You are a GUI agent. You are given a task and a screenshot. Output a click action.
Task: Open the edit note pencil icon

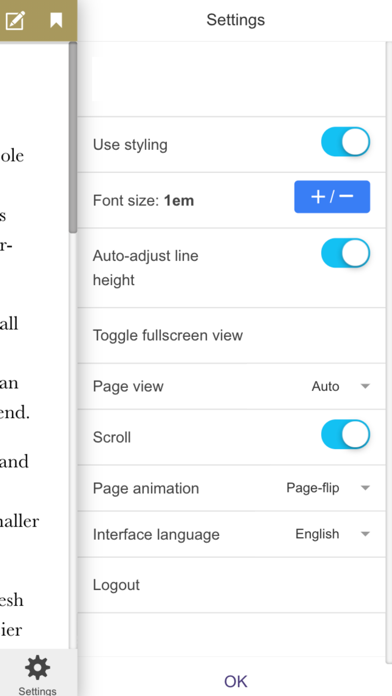[x=15, y=20]
